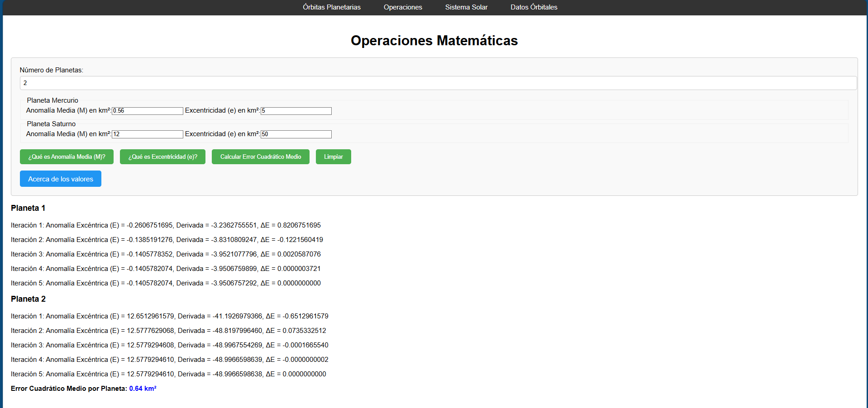868x408 pixels.
Task: Open Acerca de los valores
Action: click(x=61, y=179)
